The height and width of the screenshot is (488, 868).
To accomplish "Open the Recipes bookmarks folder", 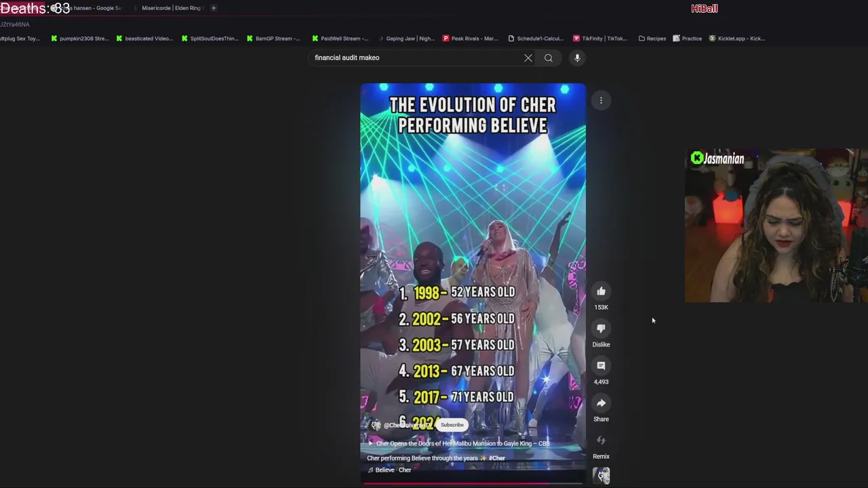I will (x=652, y=39).
